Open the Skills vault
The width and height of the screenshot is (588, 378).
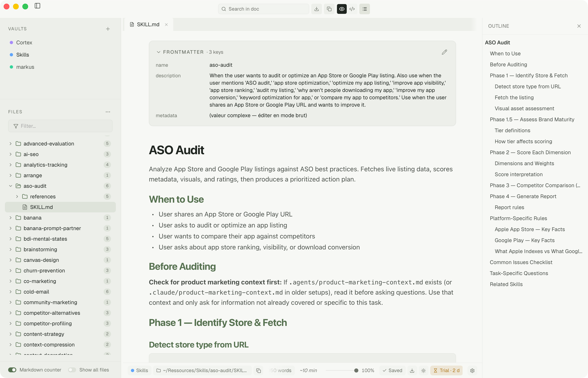23,55
